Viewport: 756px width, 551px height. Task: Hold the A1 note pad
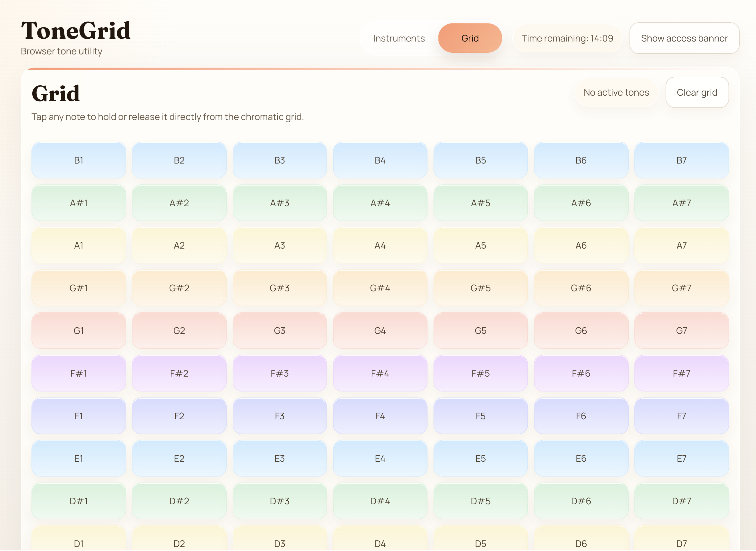point(79,245)
